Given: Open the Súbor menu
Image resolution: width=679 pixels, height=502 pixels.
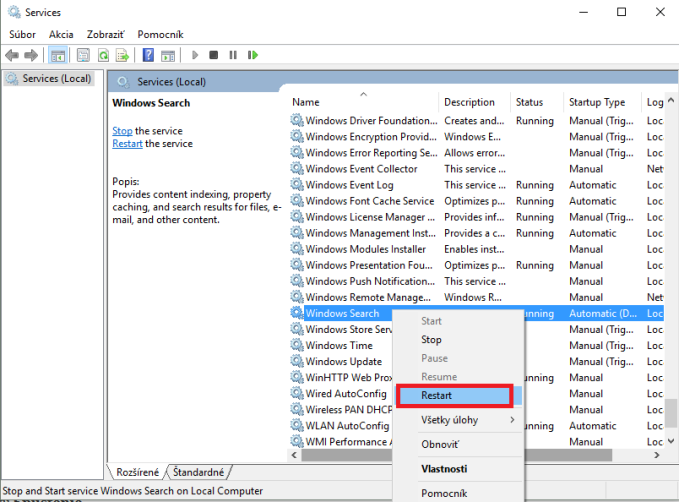Looking at the screenshot, I should [x=23, y=34].
